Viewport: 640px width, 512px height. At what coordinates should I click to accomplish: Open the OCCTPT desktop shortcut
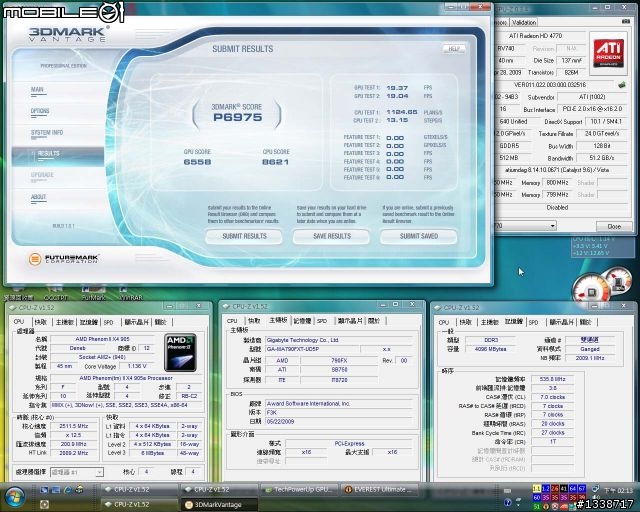click(55, 292)
